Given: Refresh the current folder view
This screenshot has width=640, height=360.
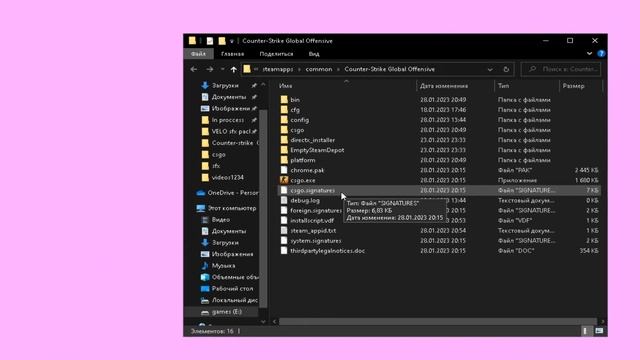Looking at the screenshot, I should coord(506,69).
